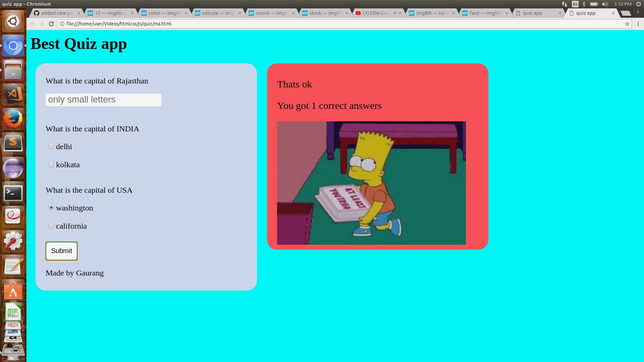Mute the Ellie Goulding tab audio icon
644x362 pixels.
pyautogui.click(x=395, y=13)
